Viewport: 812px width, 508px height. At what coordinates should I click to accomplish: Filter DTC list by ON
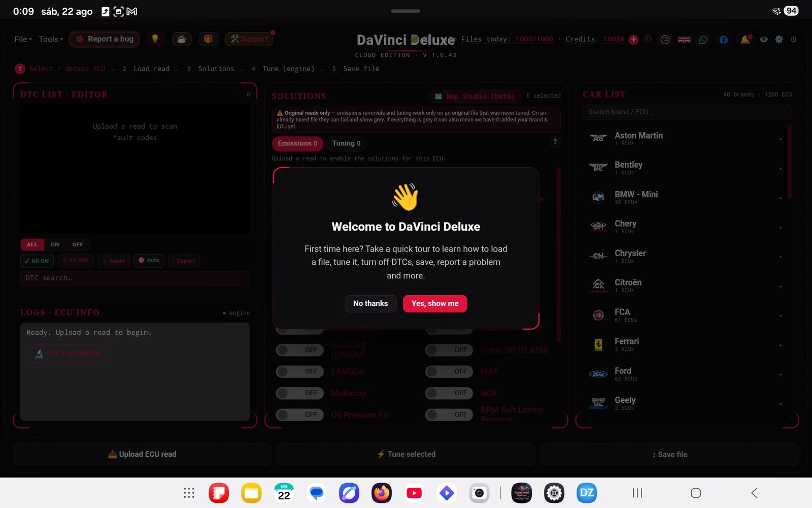55,244
